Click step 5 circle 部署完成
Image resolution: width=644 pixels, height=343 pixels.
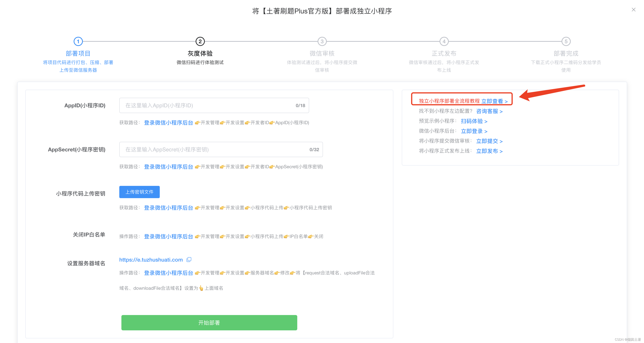click(566, 41)
